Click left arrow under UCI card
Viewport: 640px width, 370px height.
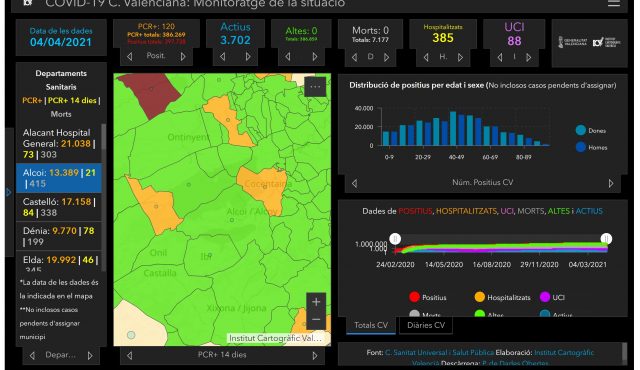pyautogui.click(x=500, y=58)
